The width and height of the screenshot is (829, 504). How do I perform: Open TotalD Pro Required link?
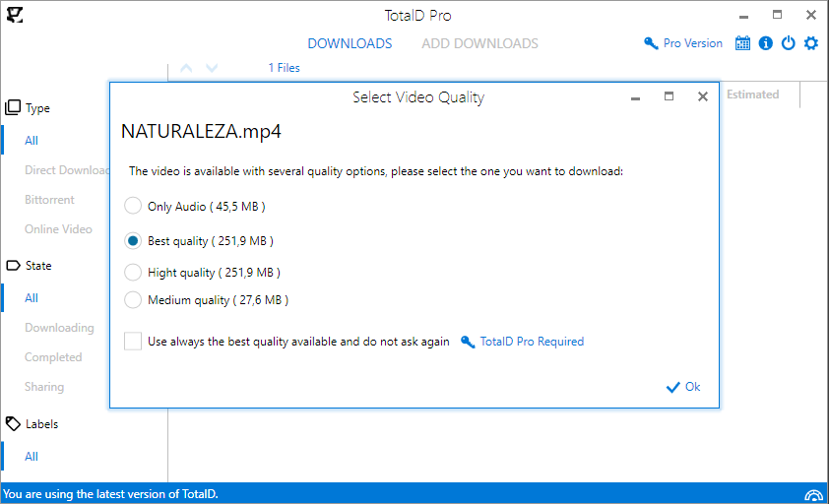pyautogui.click(x=532, y=342)
